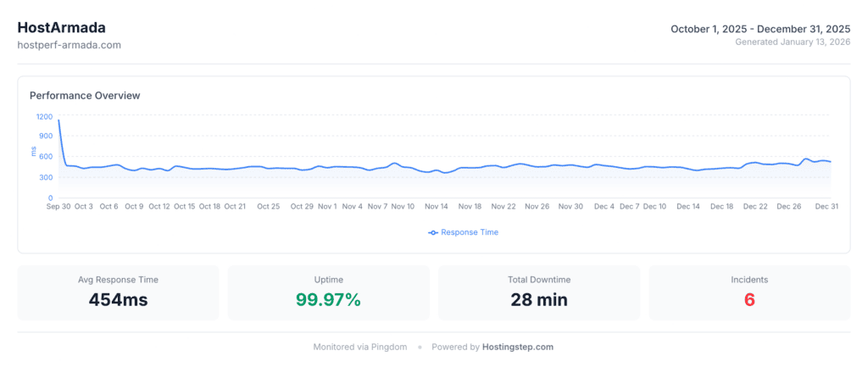Click the Response Time legend marker icon

pos(433,232)
